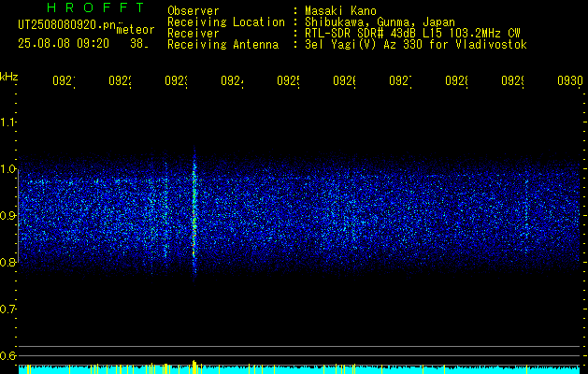Click the 0.7 kHz frequency label

8,309
